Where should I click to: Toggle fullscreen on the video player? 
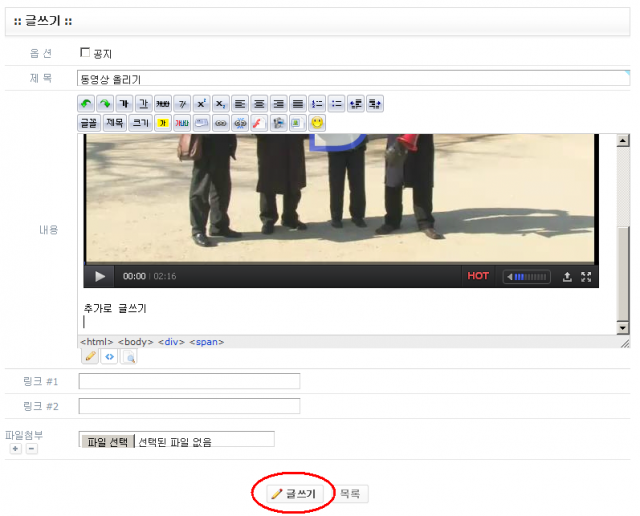[x=587, y=277]
